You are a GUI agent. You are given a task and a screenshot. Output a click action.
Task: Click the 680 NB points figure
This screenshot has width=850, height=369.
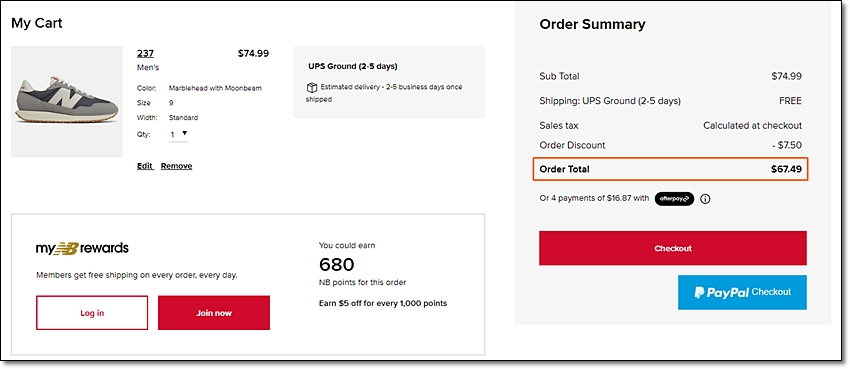tap(337, 264)
